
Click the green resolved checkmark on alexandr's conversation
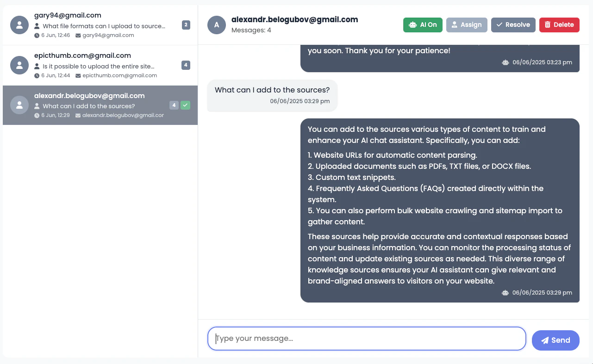pos(185,105)
